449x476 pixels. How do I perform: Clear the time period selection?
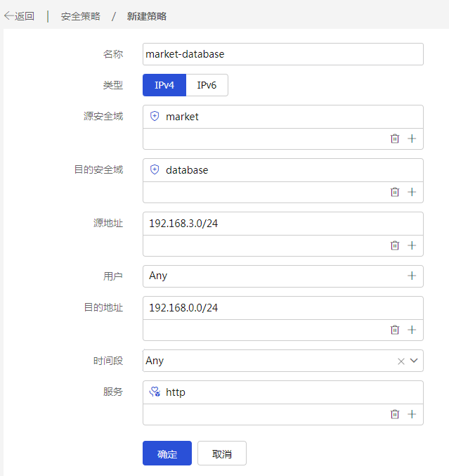pyautogui.click(x=401, y=361)
